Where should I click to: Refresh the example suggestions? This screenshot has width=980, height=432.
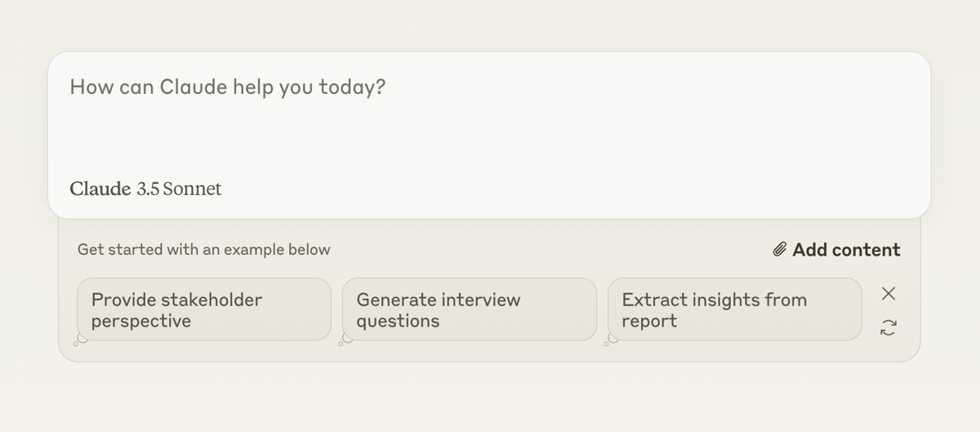[889, 327]
